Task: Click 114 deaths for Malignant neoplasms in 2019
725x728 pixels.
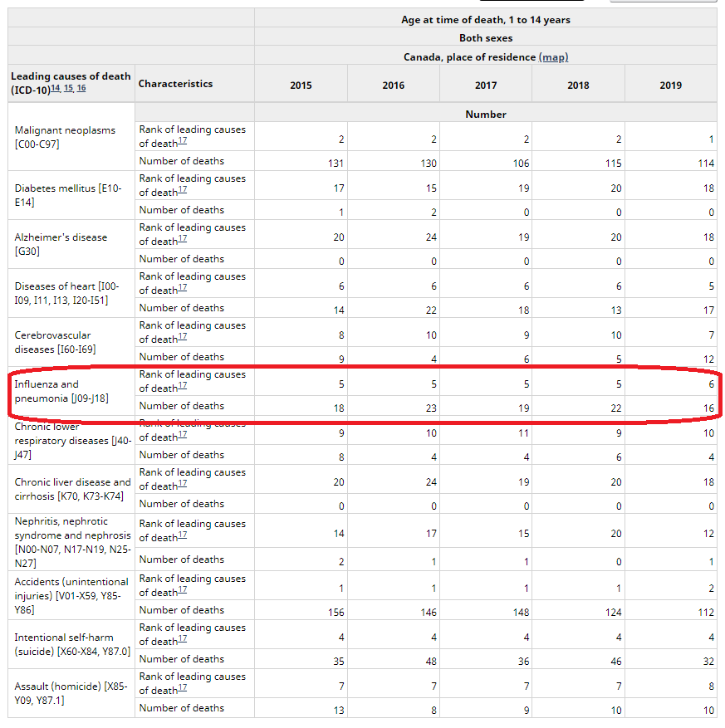Action: [706, 164]
